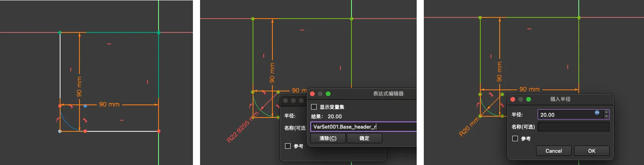
Task: Click the R20 mm radius dimension label
Action: pos(469,127)
